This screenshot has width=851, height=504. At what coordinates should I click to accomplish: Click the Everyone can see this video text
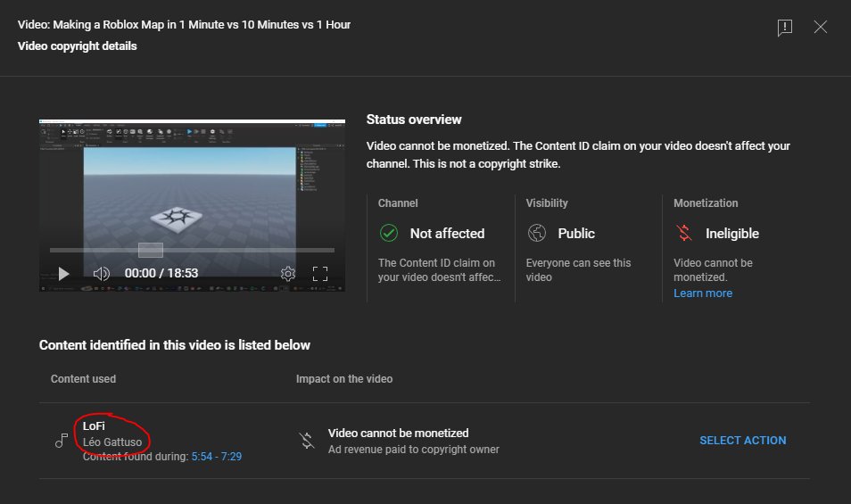point(578,269)
